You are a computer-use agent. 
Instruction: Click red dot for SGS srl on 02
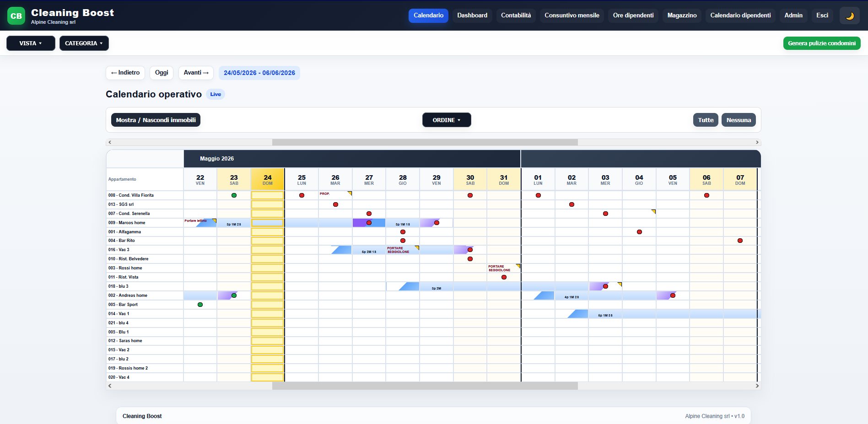[571, 204]
